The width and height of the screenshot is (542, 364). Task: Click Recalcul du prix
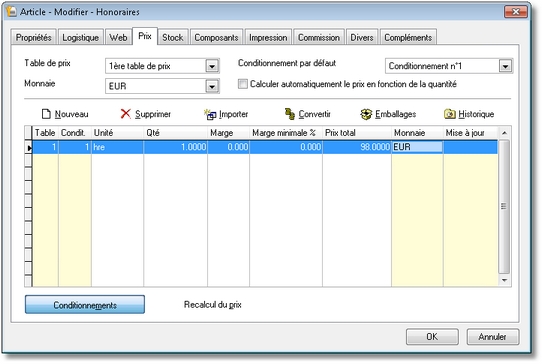tap(213, 305)
